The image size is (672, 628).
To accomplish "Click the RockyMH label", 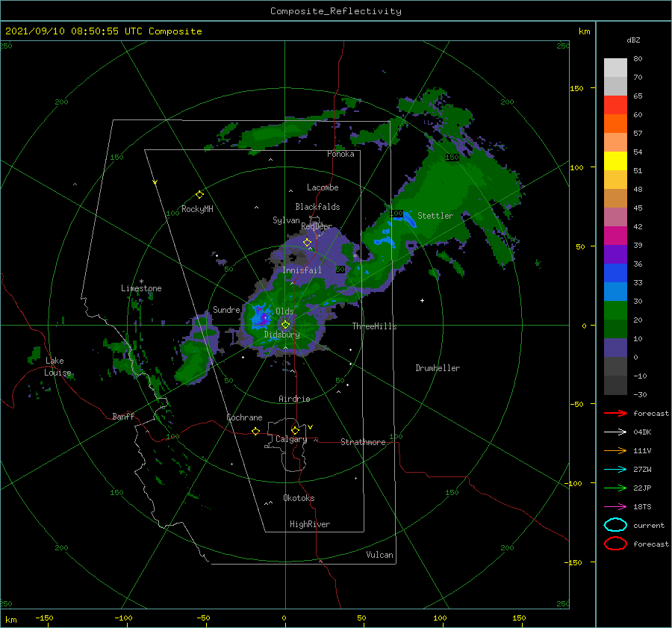I will tap(197, 209).
